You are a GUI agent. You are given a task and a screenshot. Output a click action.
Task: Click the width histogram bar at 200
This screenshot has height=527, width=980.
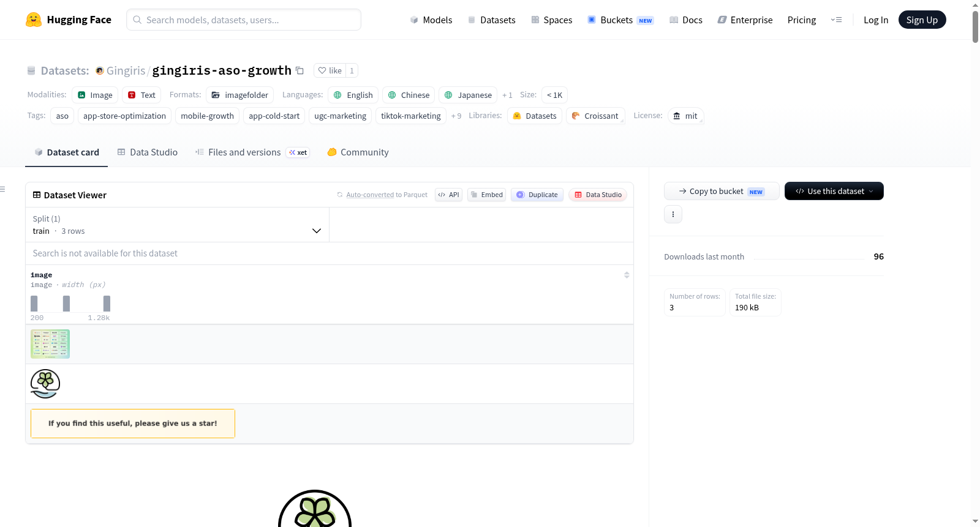pyautogui.click(x=34, y=304)
